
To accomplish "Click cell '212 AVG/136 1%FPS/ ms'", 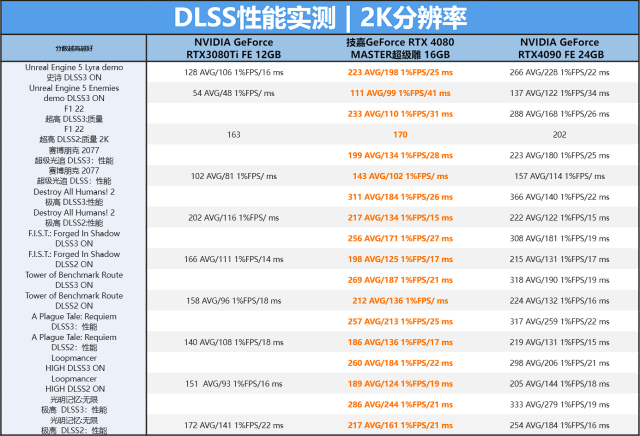I will click(400, 300).
